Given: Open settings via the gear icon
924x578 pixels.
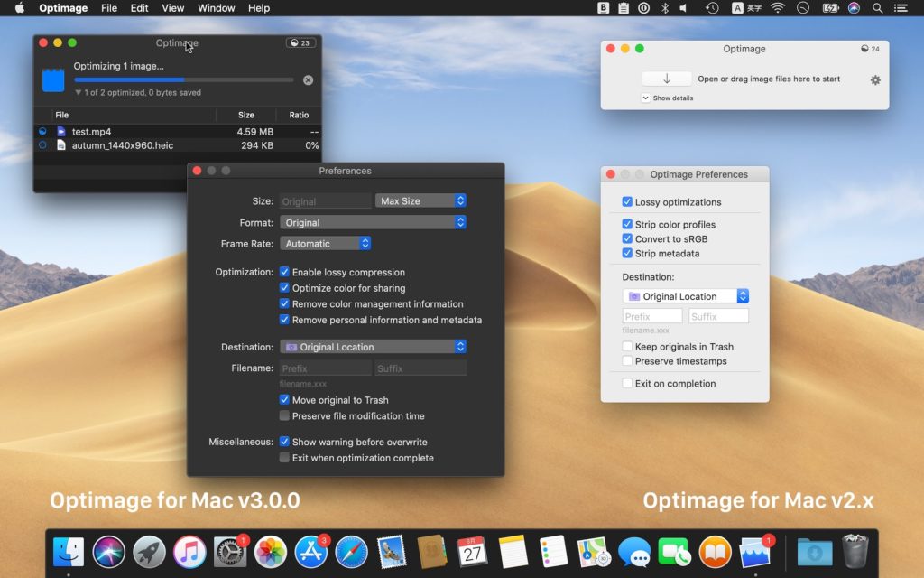Looking at the screenshot, I should click(x=874, y=79).
